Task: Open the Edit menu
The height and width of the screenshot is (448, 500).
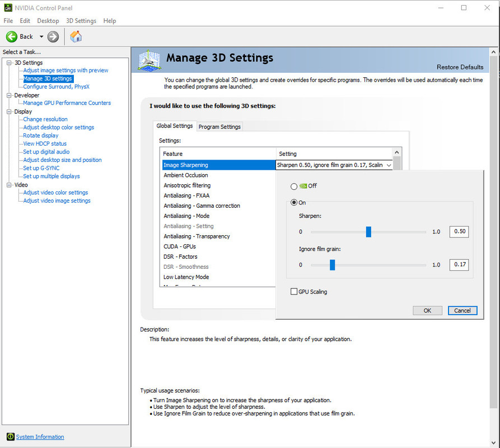Action: coord(25,21)
